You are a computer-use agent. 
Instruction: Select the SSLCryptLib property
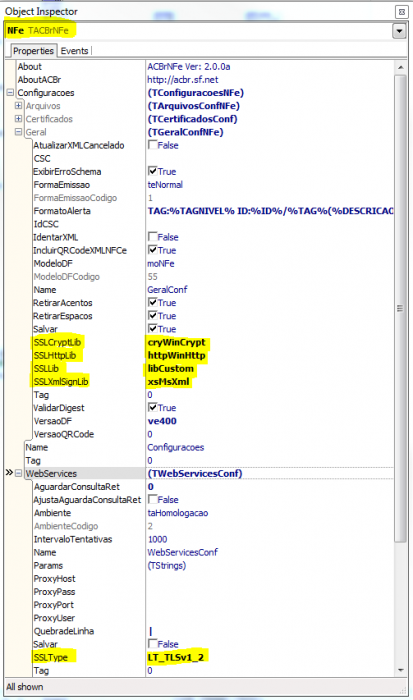tap(57, 342)
